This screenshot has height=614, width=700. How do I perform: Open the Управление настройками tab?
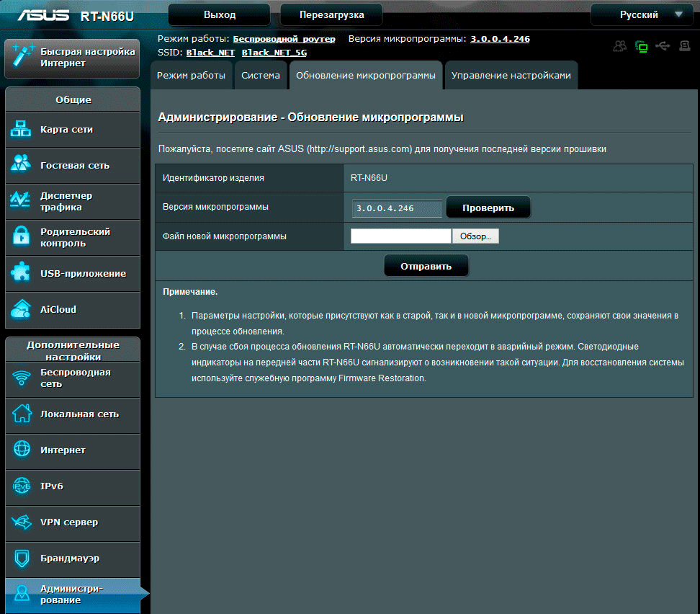click(511, 76)
